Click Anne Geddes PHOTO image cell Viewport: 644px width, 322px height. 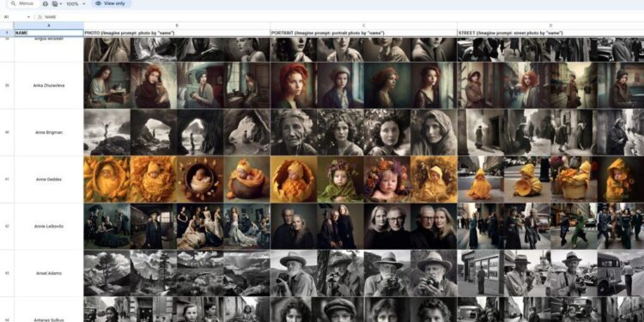177,179
